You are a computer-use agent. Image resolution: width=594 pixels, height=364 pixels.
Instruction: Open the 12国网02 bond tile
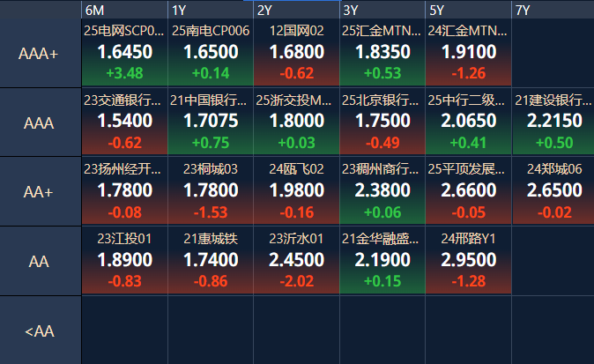pyautogui.click(x=297, y=53)
